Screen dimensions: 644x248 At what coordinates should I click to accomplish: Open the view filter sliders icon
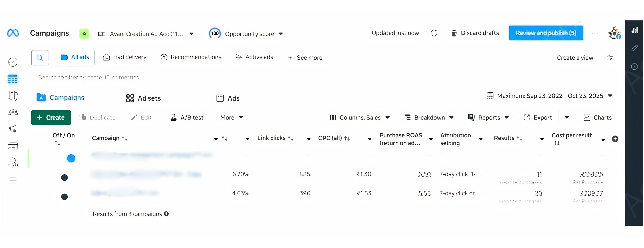click(x=610, y=58)
